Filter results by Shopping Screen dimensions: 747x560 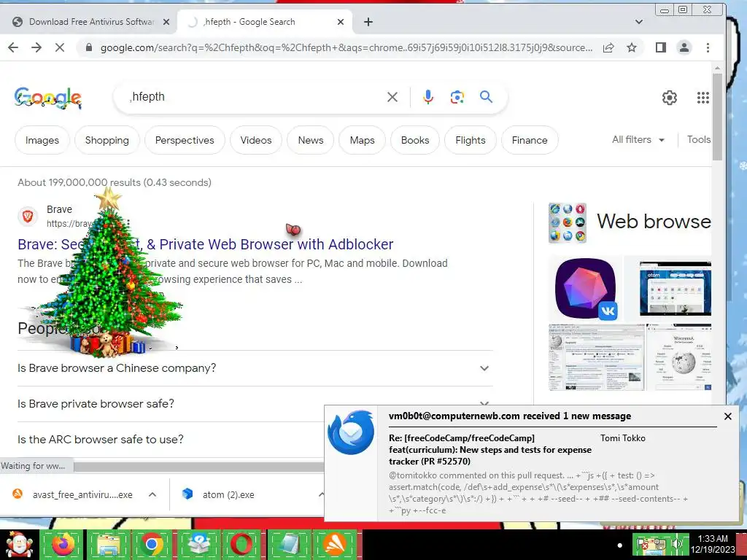(x=107, y=140)
